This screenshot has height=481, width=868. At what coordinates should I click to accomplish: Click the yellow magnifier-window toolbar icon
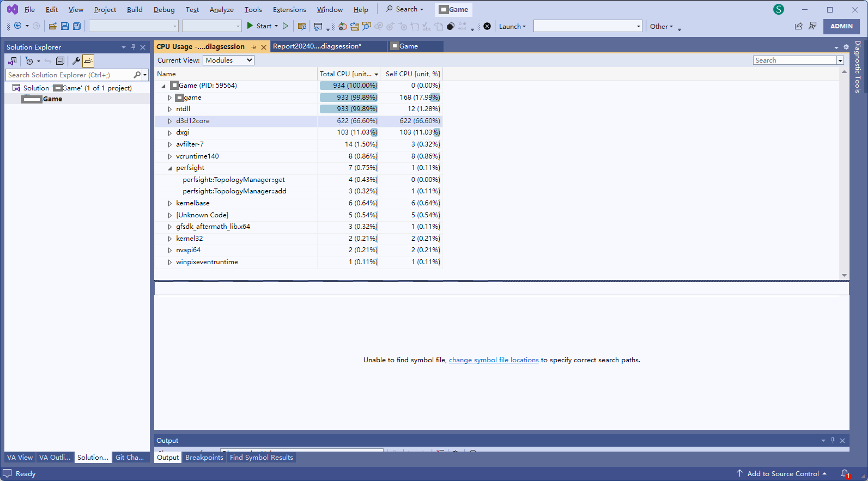point(367,26)
